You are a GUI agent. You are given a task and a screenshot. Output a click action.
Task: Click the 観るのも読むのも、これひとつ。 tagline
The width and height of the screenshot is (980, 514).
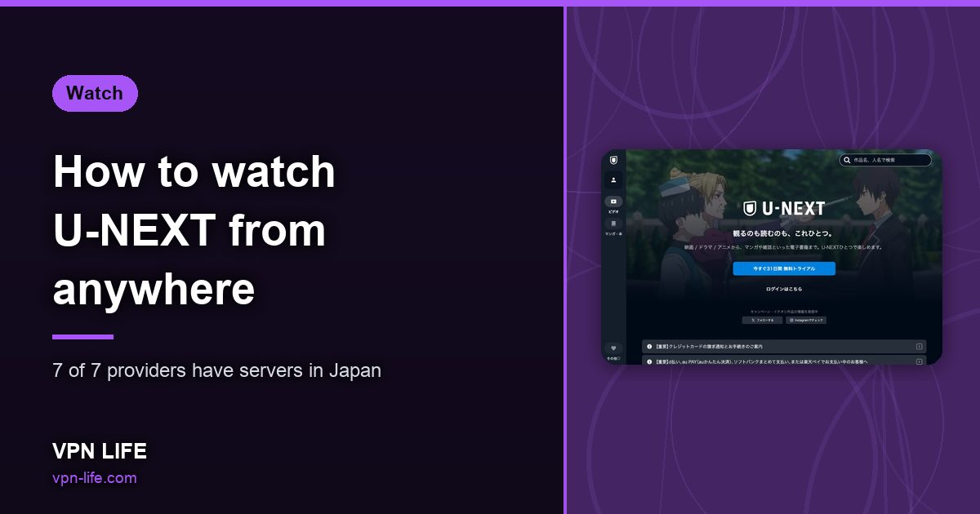784,233
